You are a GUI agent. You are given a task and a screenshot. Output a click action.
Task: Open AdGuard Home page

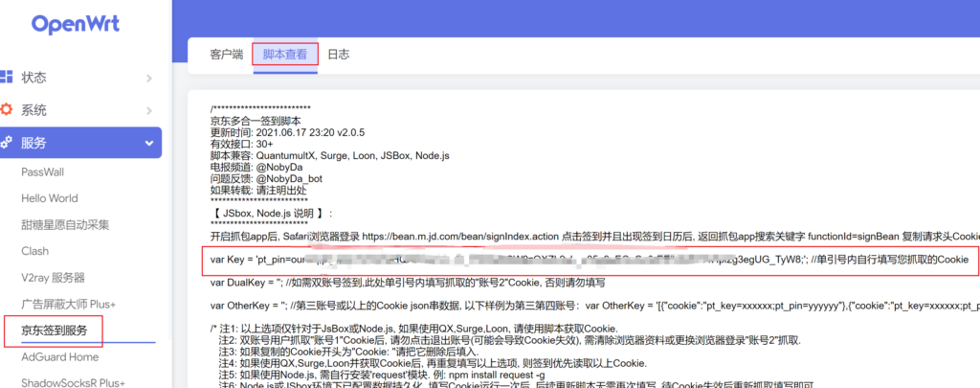tap(60, 356)
